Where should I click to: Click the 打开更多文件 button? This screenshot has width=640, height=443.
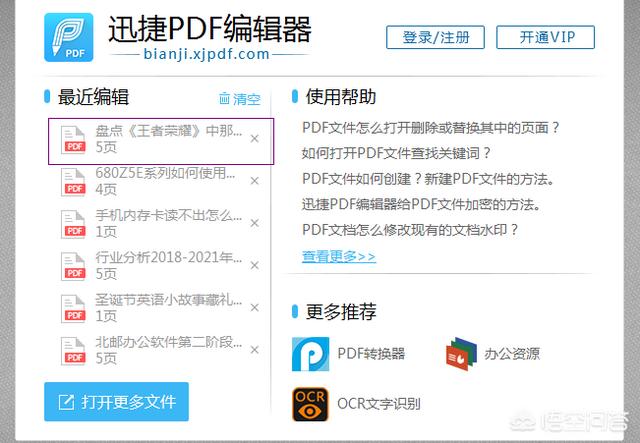(116, 402)
